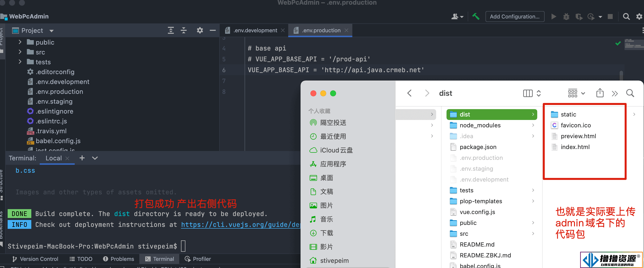This screenshot has width=644, height=268.
Task: Close the Local terminal session tab
Action: coord(67,158)
